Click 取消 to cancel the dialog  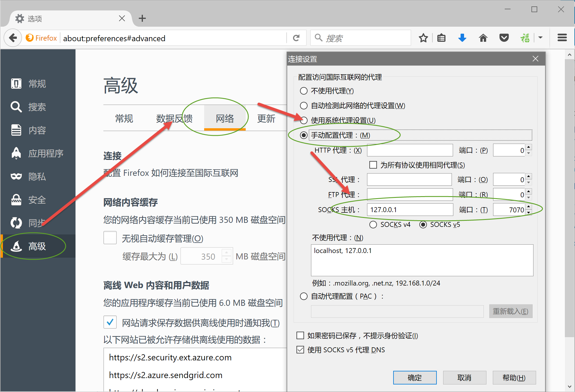pyautogui.click(x=464, y=377)
